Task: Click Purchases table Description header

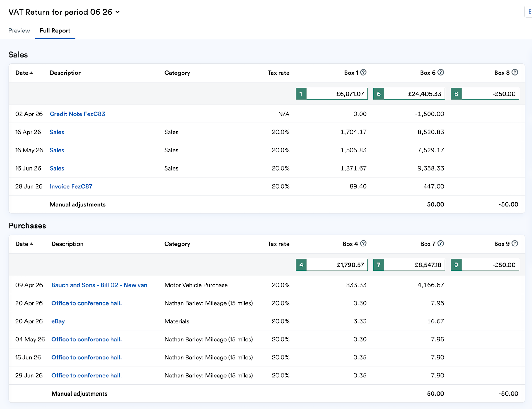Action: 67,244
